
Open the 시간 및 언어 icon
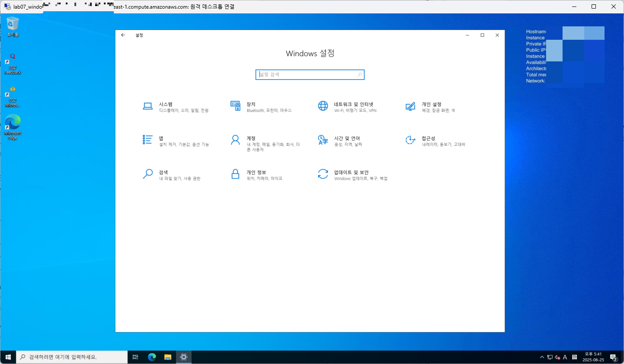click(323, 140)
